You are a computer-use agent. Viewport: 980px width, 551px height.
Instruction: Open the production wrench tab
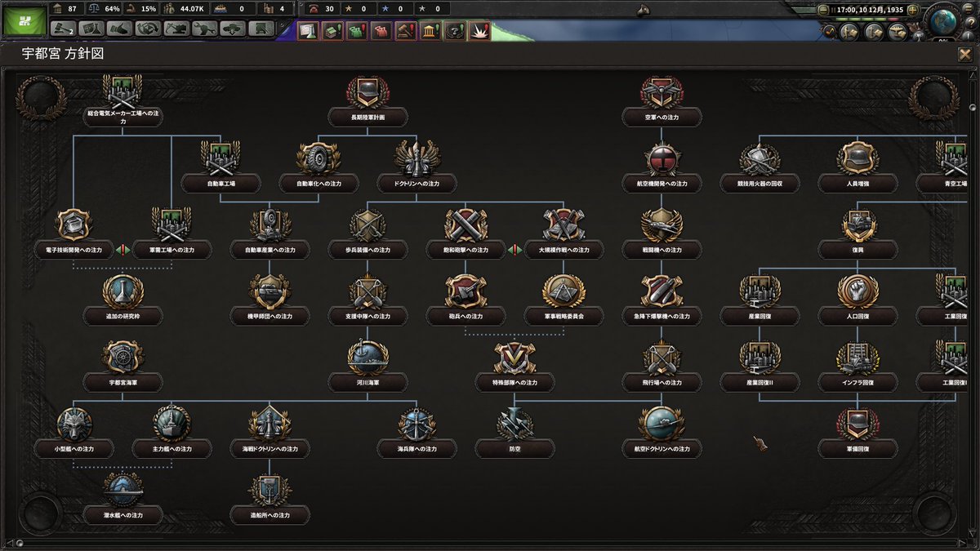tap(206, 29)
